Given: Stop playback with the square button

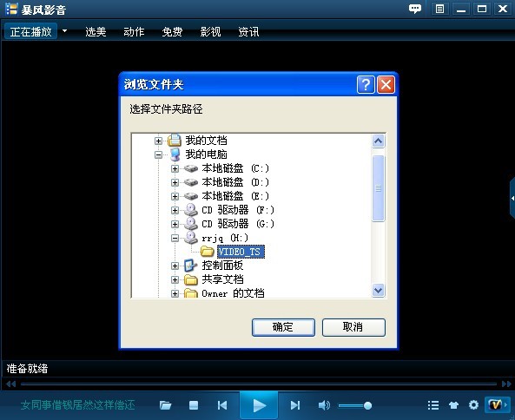Looking at the screenshot, I should coord(194,405).
